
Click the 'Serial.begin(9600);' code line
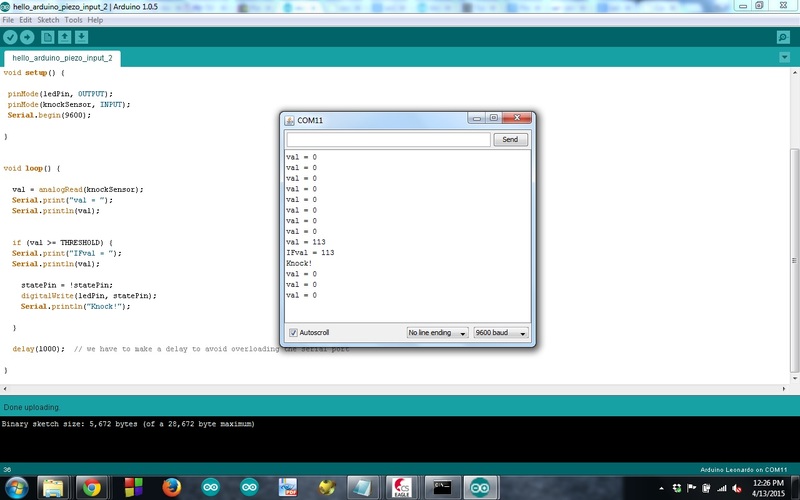[49, 115]
